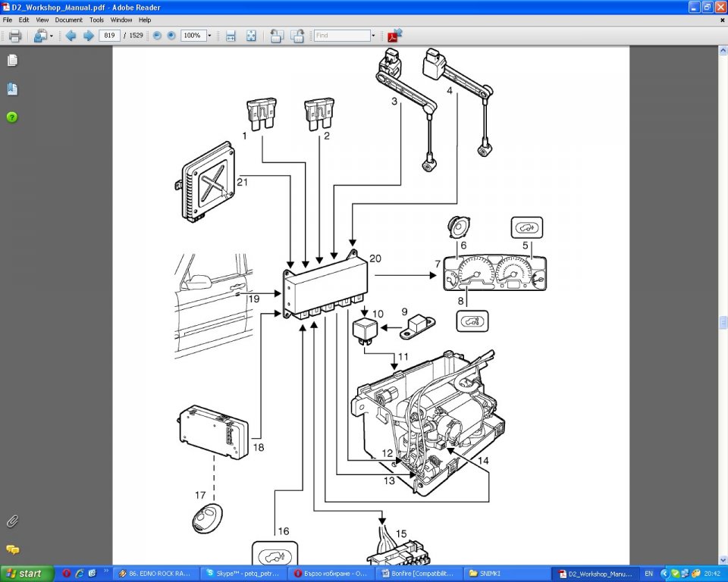Expand the Find options dropdown arrow
The height and width of the screenshot is (582, 728).
373,36
